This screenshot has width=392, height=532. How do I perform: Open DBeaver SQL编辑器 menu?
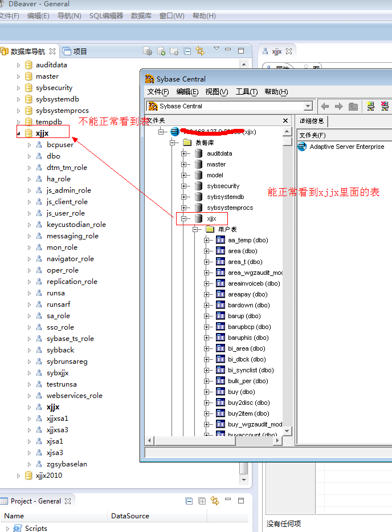[106, 16]
